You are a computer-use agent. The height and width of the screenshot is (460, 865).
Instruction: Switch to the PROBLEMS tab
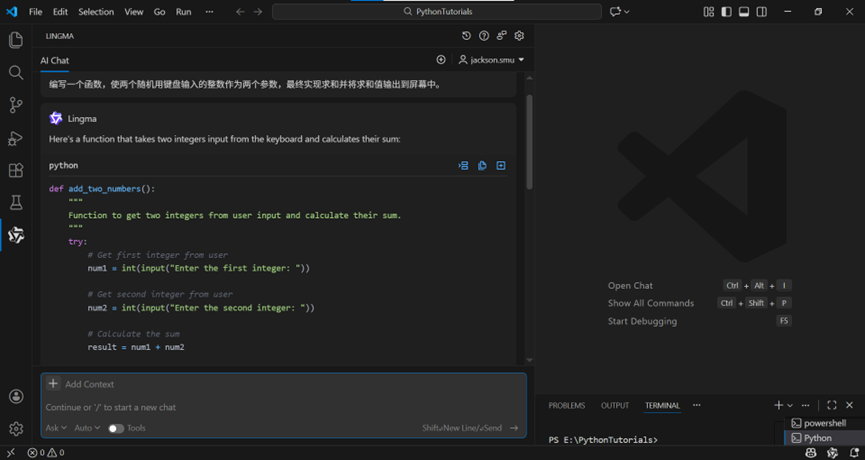[x=567, y=405]
